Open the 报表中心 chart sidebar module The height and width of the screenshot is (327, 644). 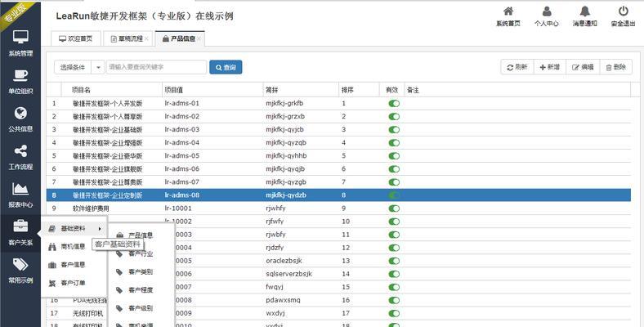[x=20, y=195]
